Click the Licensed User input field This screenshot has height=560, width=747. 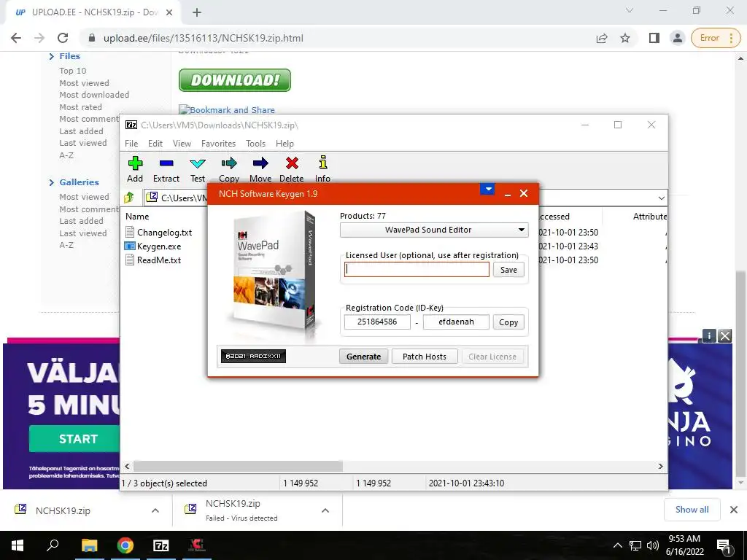(x=417, y=270)
